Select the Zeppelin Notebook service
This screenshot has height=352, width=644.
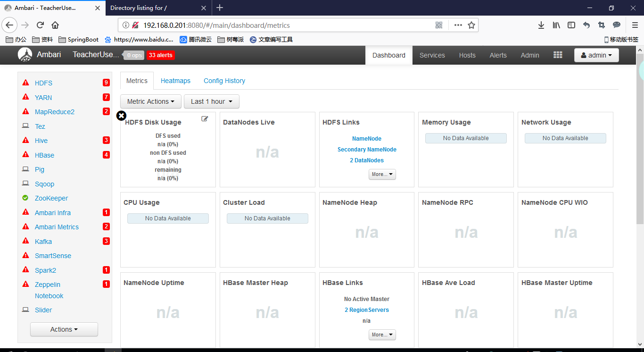(49, 290)
